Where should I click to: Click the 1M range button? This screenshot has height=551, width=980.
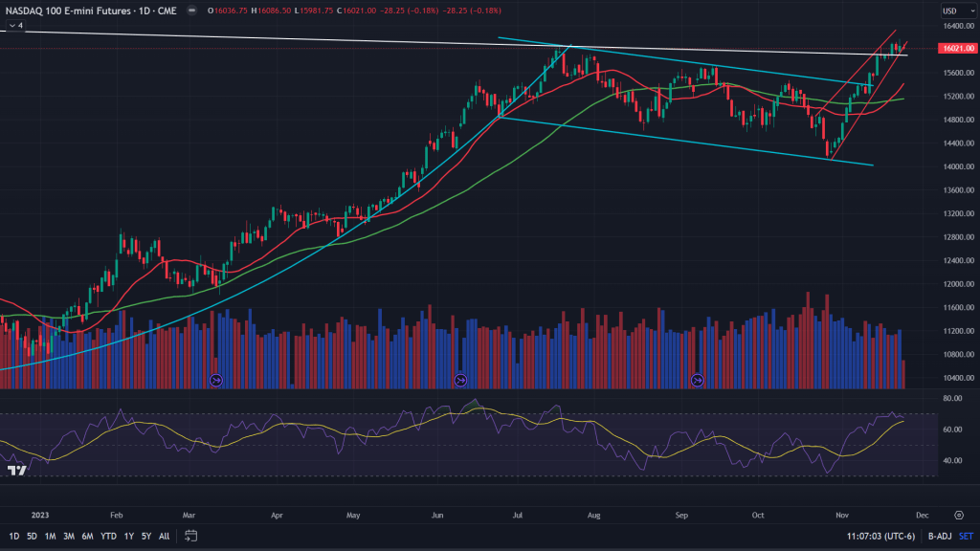pos(50,536)
